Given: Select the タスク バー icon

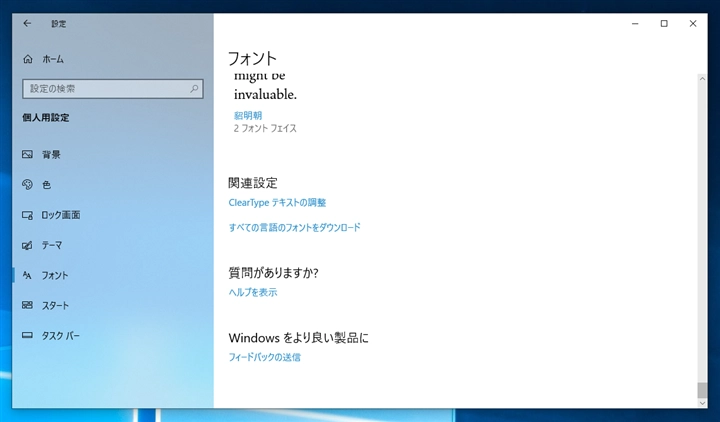Looking at the screenshot, I should pos(28,336).
